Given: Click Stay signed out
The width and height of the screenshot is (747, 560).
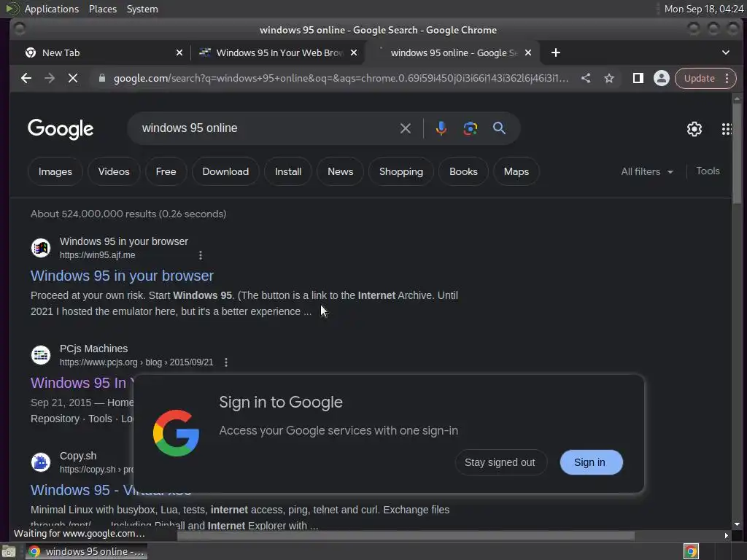Looking at the screenshot, I should click(x=500, y=462).
